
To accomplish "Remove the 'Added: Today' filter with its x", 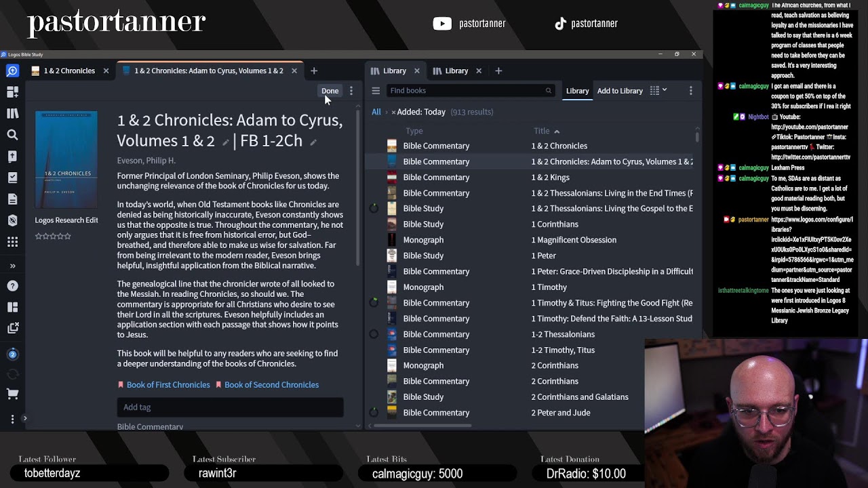I will 393,113.
